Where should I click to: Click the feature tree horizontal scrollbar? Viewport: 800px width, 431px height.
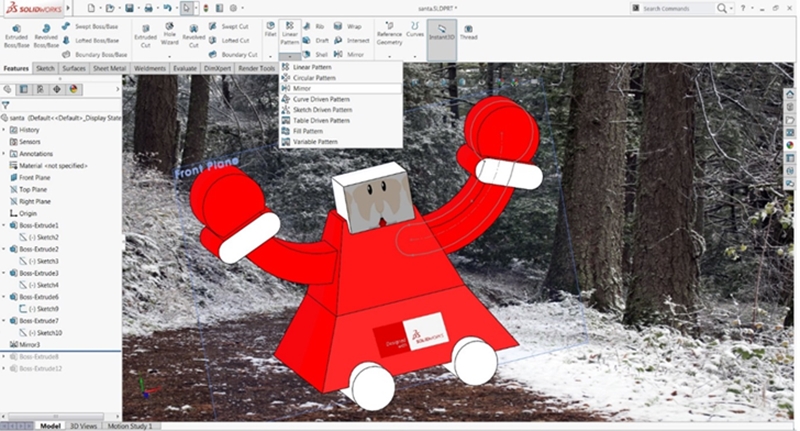[x=56, y=416]
